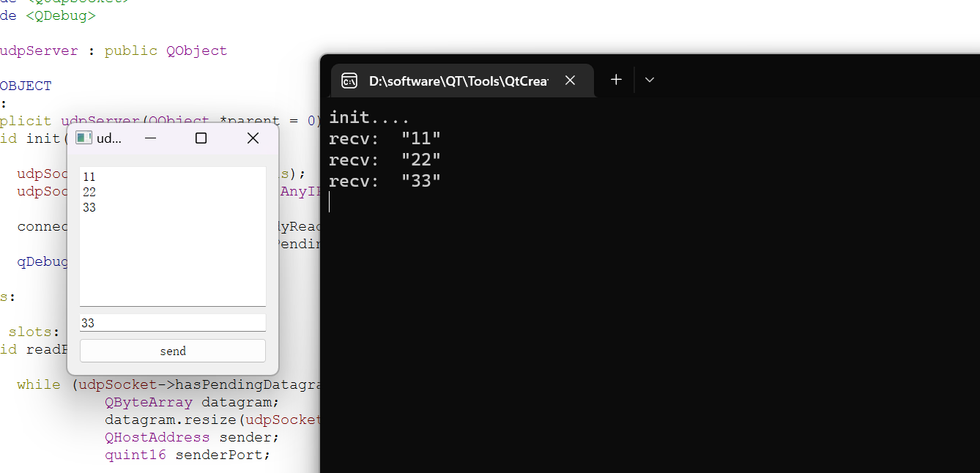Select the terminal tab's close icon
Screen dimensions: 980x473
click(x=570, y=80)
